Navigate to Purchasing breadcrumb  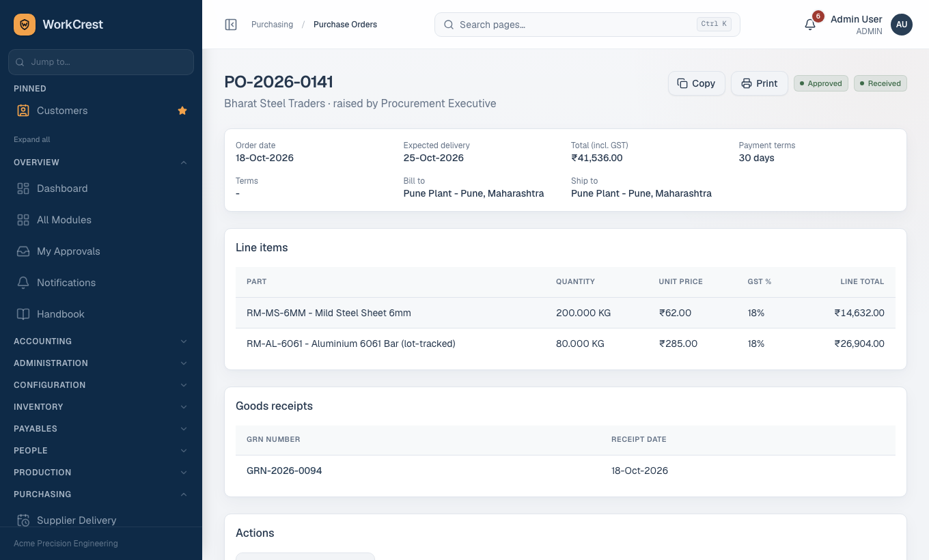272,25
